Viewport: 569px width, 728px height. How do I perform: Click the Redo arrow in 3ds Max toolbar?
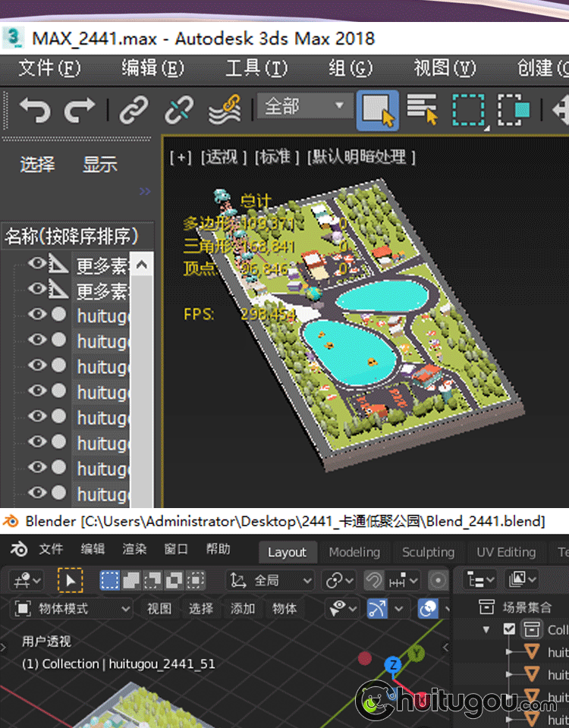tap(79, 110)
